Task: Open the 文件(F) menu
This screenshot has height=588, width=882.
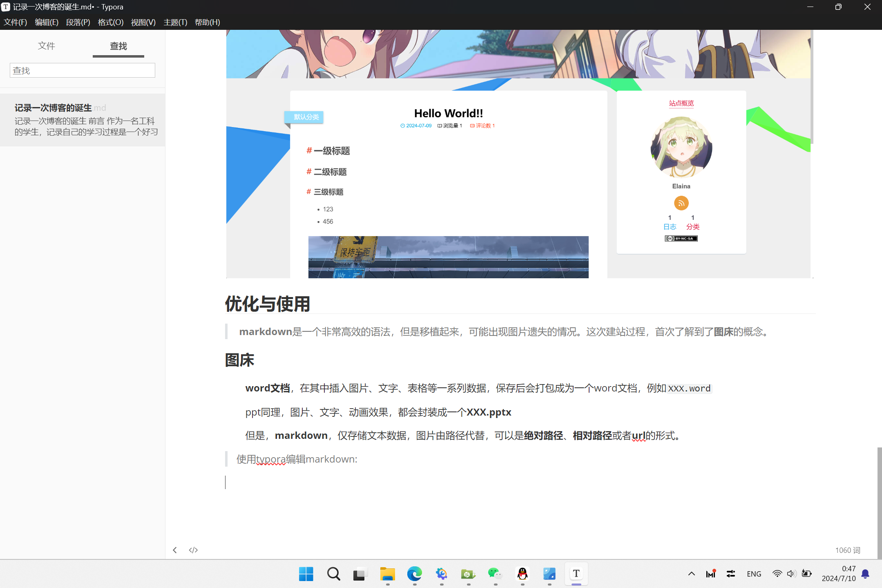Action: click(15, 22)
